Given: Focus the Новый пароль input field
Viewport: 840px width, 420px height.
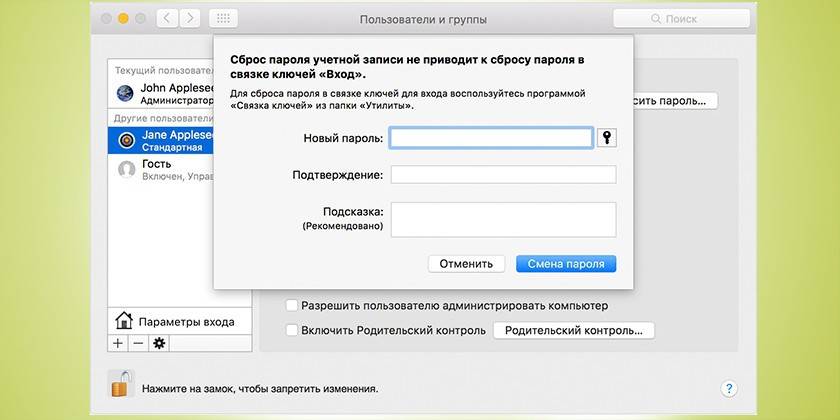Looking at the screenshot, I should point(491,138).
